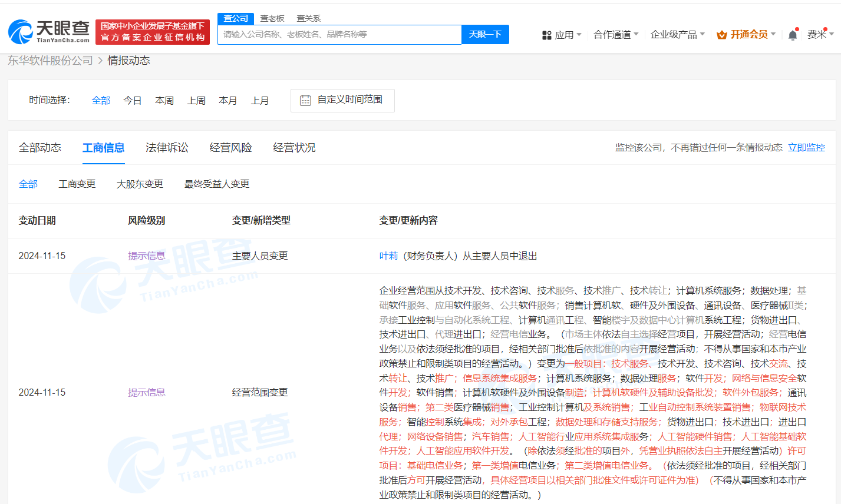Screen dimensions: 841x504
Task: Expand the 合作通道 dropdown
Action: coord(616,35)
